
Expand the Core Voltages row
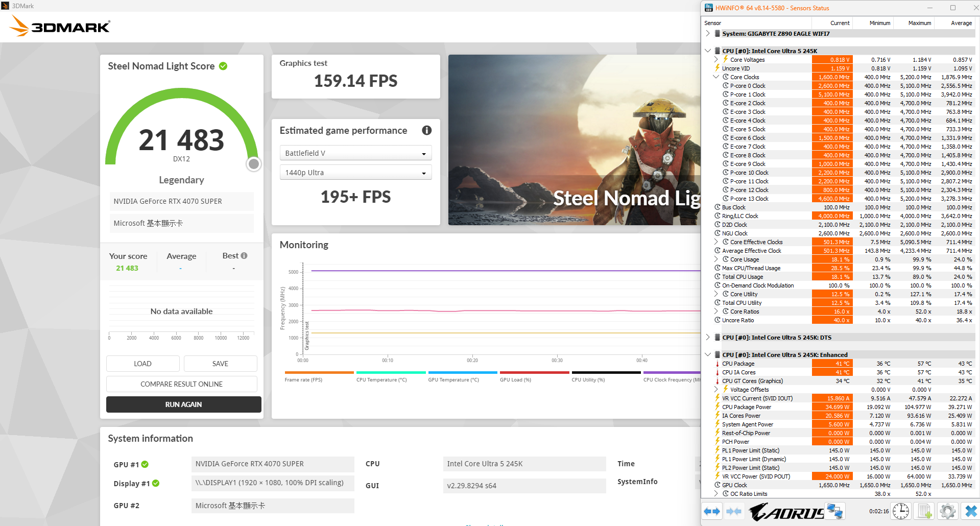(716, 60)
